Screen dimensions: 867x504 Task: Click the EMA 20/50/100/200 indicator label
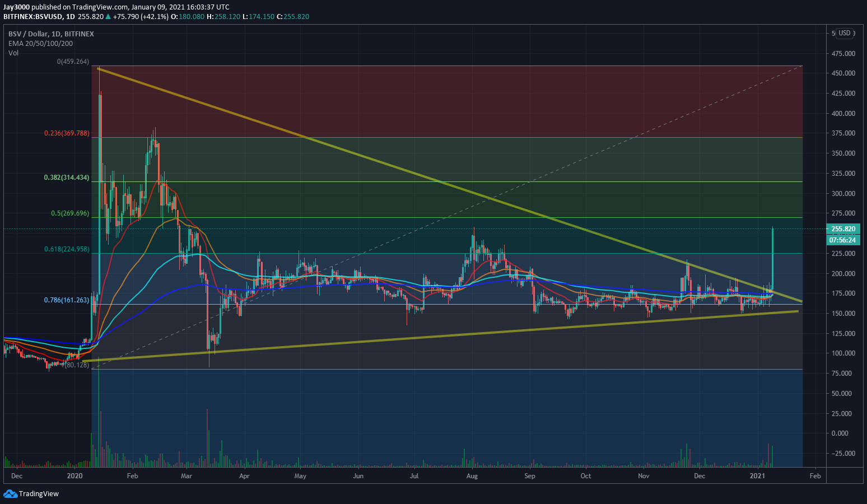click(40, 44)
